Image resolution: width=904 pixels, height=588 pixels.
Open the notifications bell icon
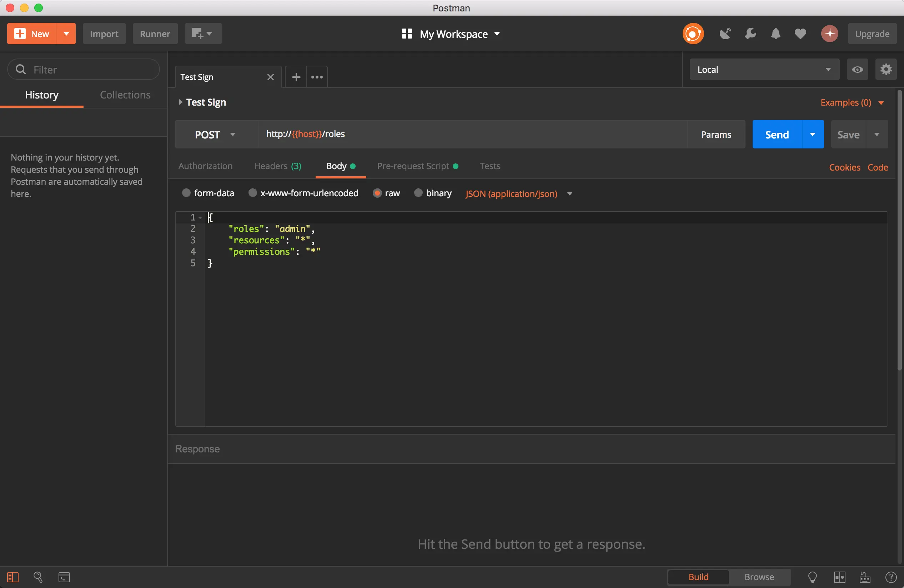pyautogui.click(x=775, y=34)
